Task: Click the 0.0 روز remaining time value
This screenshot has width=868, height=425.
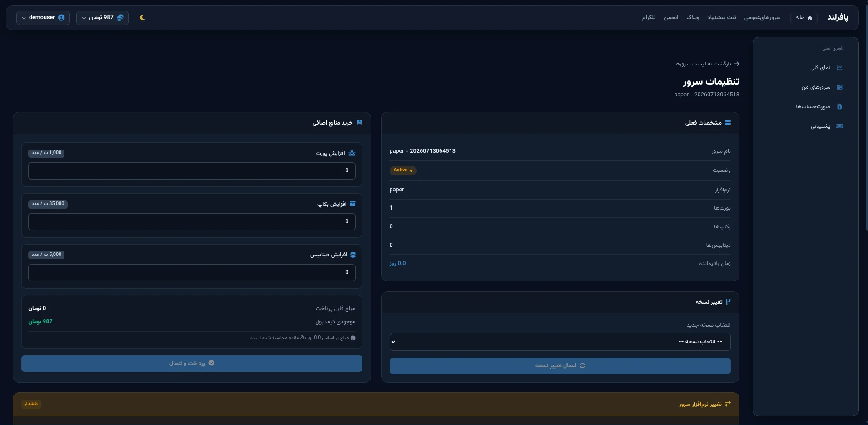Action: 397,264
